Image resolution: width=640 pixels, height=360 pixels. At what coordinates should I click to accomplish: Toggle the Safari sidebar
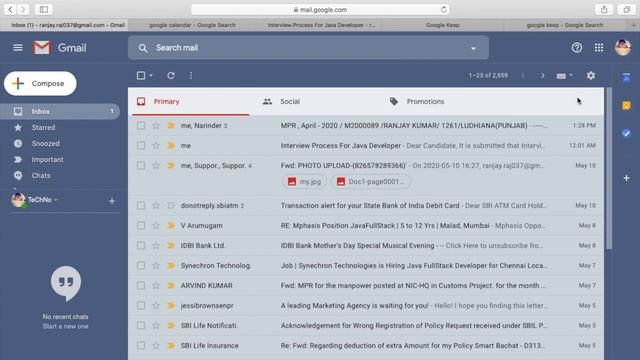[x=43, y=9]
